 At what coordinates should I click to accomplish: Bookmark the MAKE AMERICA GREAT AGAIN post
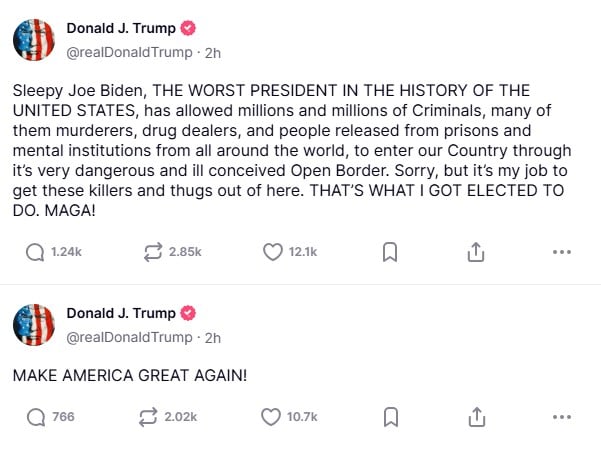pos(391,417)
